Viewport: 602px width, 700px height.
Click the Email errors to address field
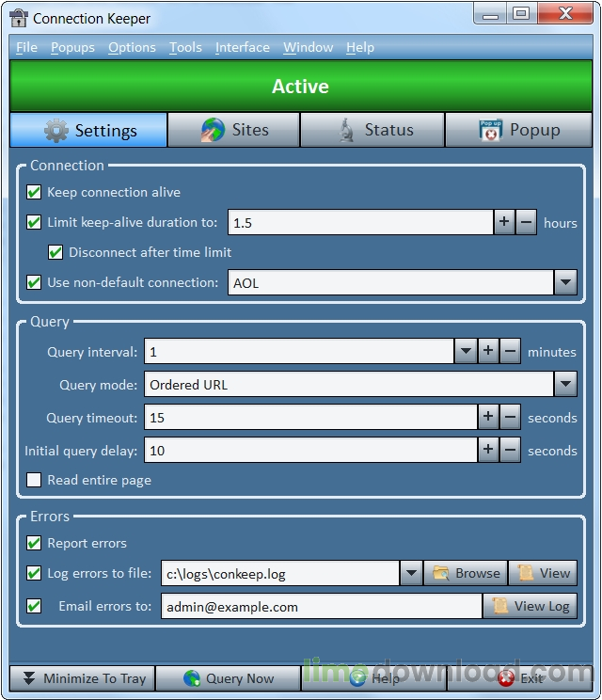[322, 606]
